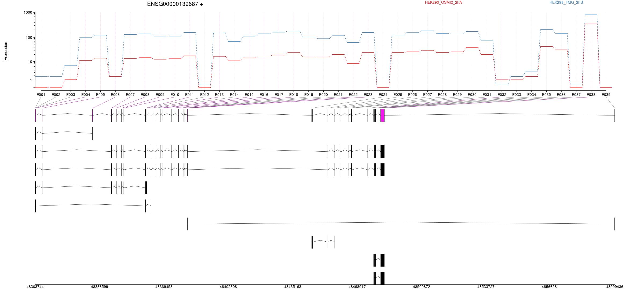Click y-axis tick value 100

click(29, 38)
